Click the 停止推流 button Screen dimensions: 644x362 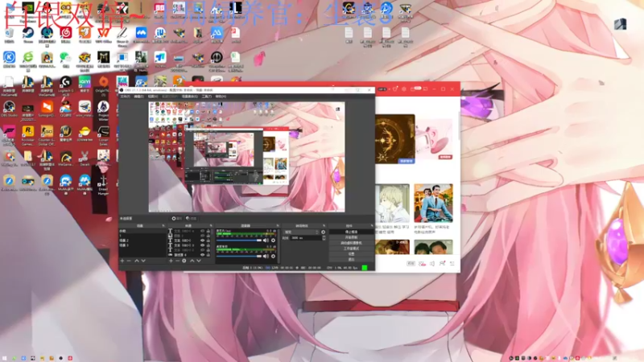(x=351, y=232)
